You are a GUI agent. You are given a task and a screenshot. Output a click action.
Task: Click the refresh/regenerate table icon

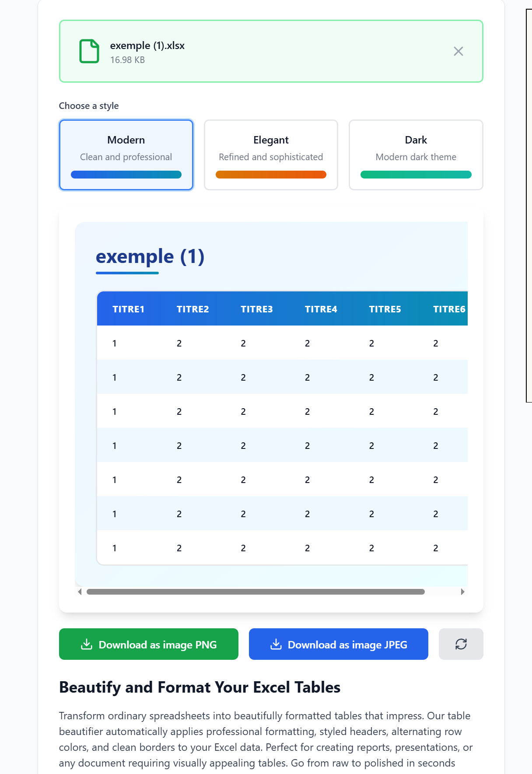point(461,644)
